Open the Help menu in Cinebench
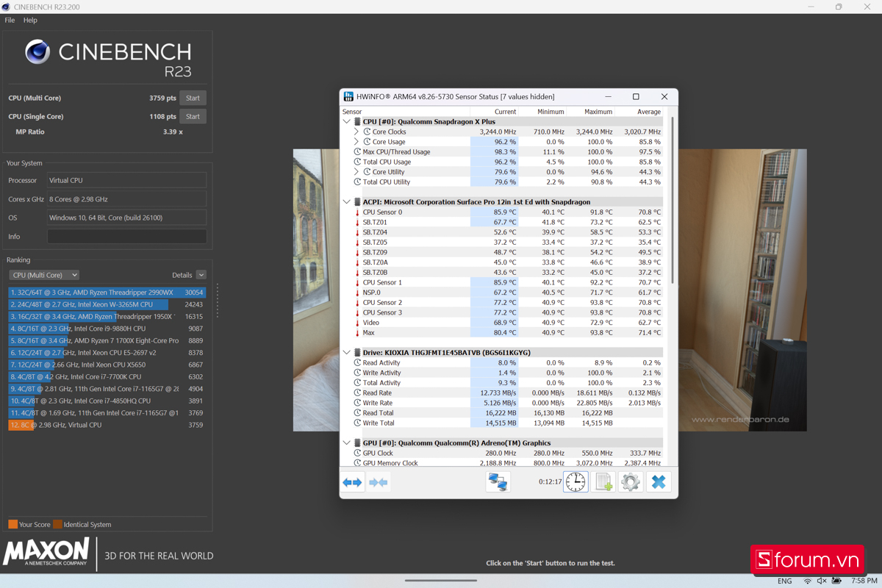Screen dimensions: 882x588 (30, 21)
